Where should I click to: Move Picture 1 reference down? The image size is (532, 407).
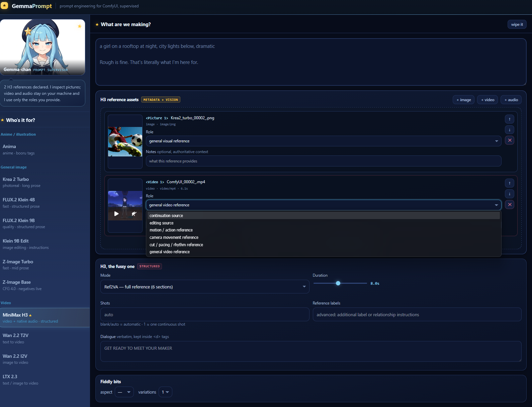(x=510, y=130)
